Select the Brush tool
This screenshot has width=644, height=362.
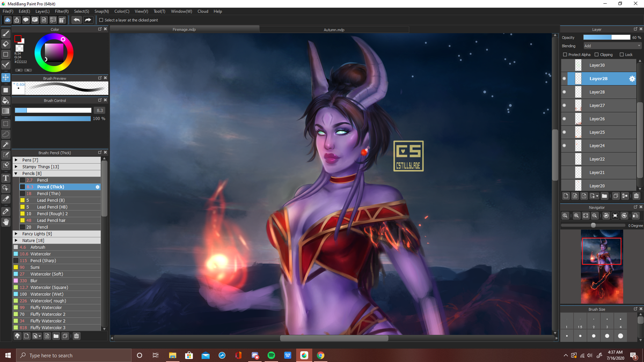[x=6, y=34]
